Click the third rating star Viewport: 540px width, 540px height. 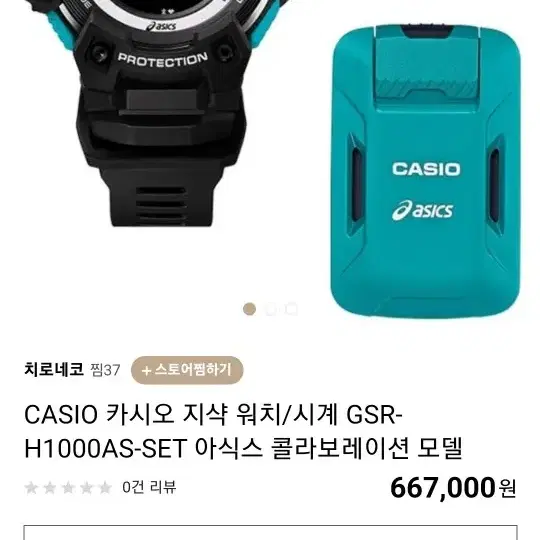tap(68, 488)
